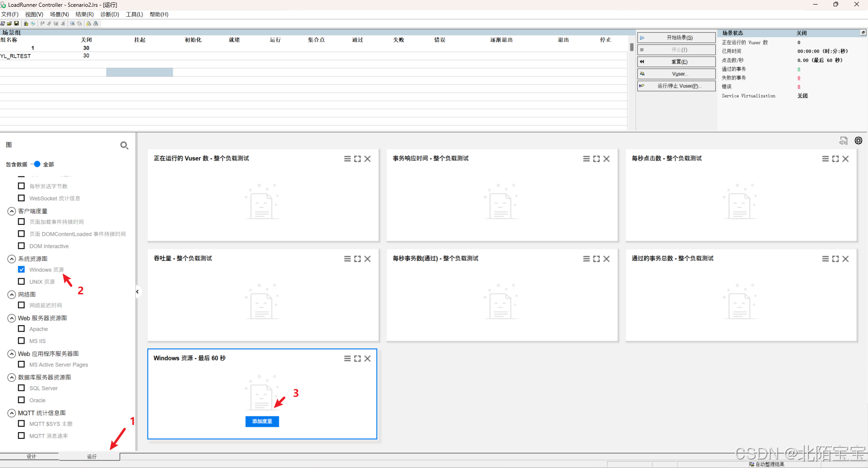The image size is (868, 468).
Task: Collapse the graph tree side panel
Action: coord(137,292)
